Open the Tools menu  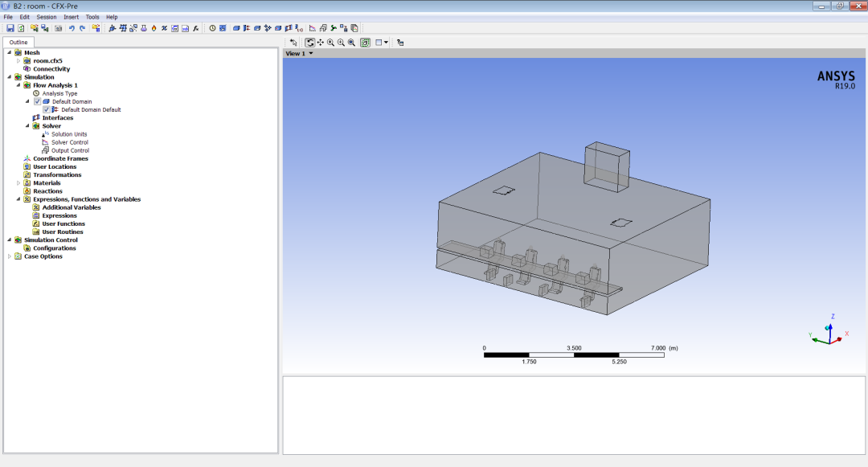[x=92, y=17]
